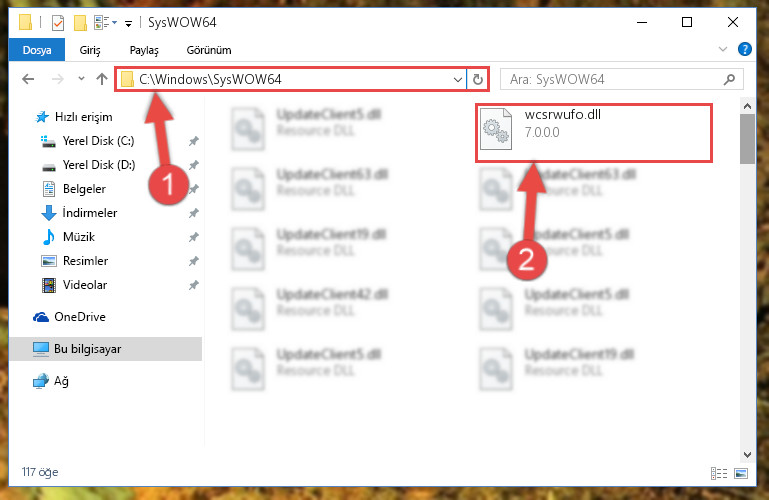
Task: Open the Dosya tab
Action: pos(37,50)
